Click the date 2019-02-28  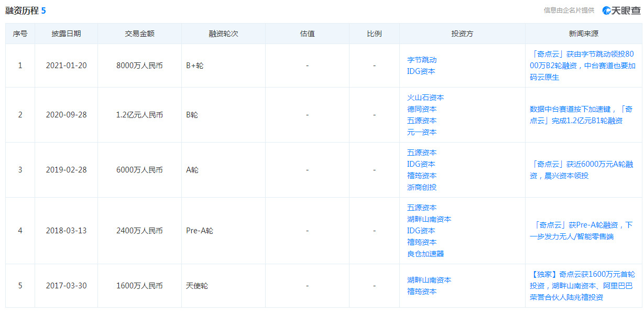coord(67,170)
